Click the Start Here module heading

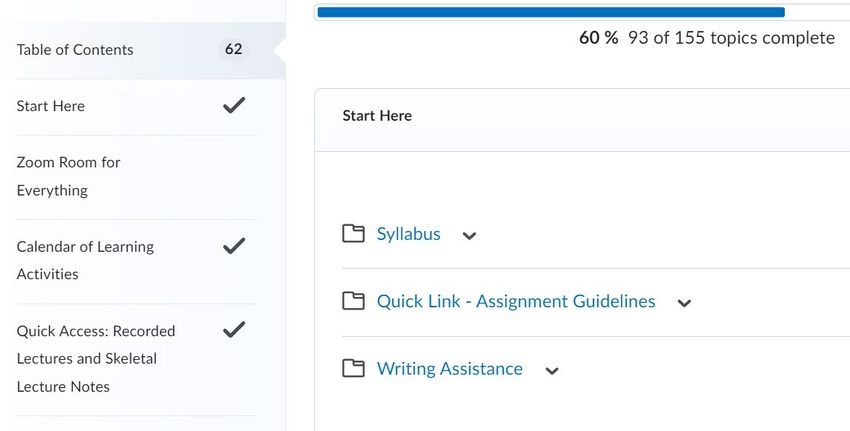(x=377, y=115)
